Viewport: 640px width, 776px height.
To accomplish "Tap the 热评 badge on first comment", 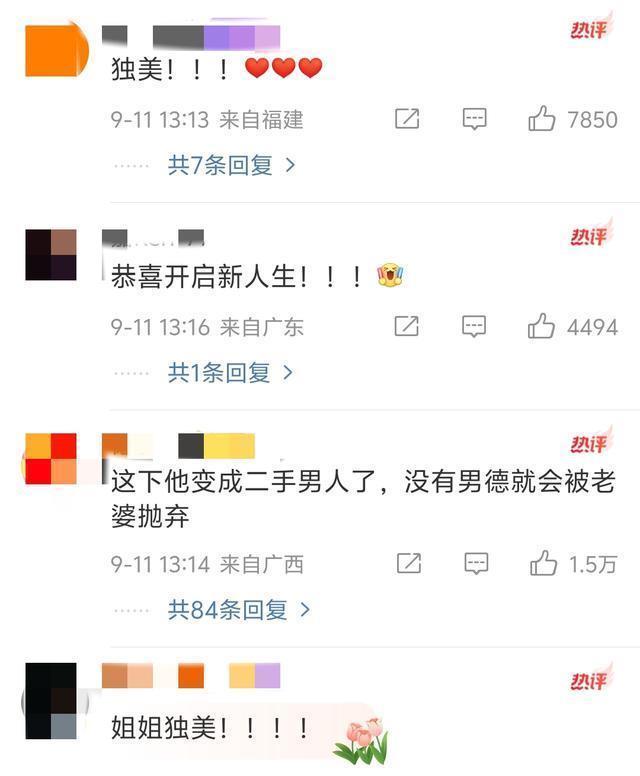I will point(590,29).
